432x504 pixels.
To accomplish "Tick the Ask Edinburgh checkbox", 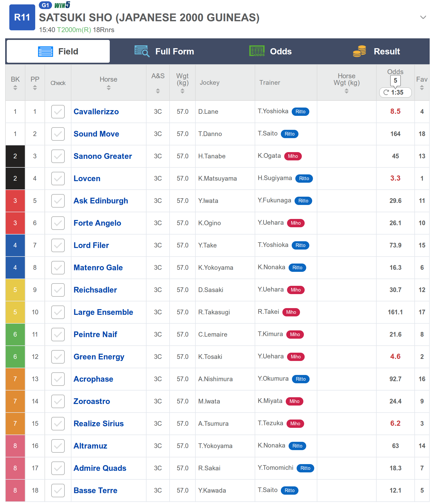I will (58, 201).
